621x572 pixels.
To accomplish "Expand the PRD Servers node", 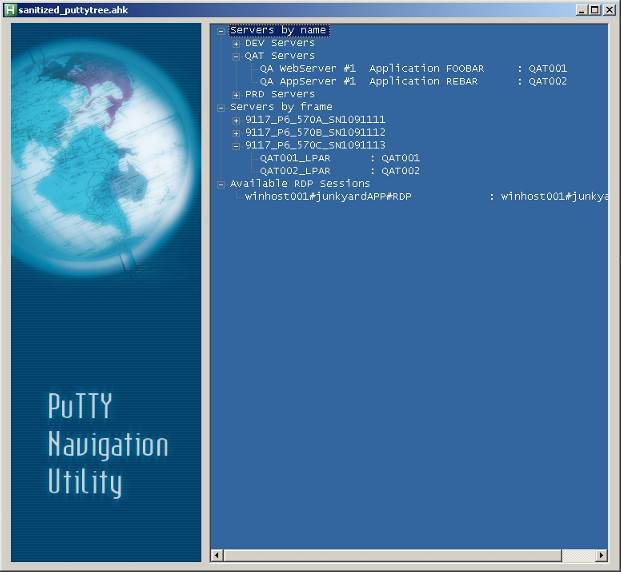I will pyautogui.click(x=236, y=95).
